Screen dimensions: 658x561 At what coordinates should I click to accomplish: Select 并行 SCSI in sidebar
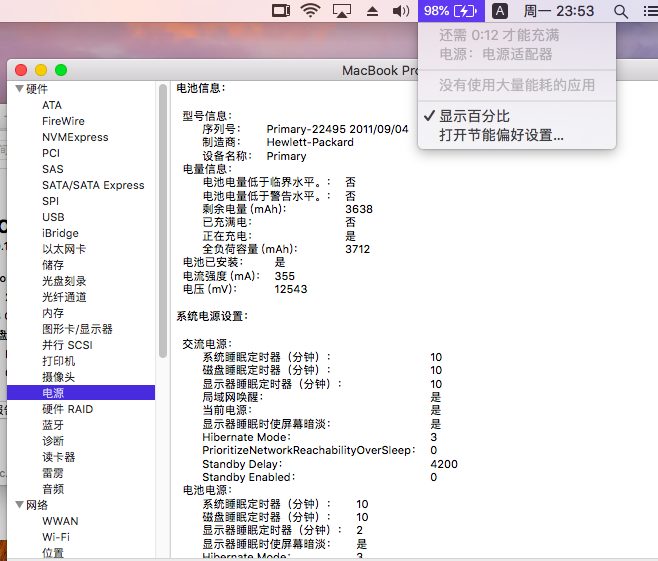[67, 344]
